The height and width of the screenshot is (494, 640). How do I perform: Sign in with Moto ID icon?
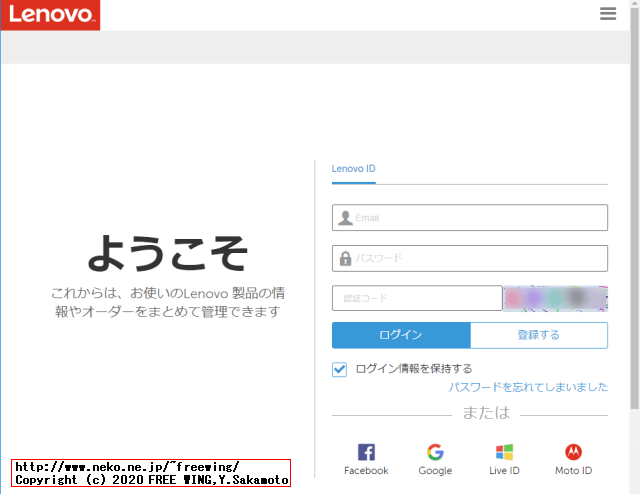573,452
